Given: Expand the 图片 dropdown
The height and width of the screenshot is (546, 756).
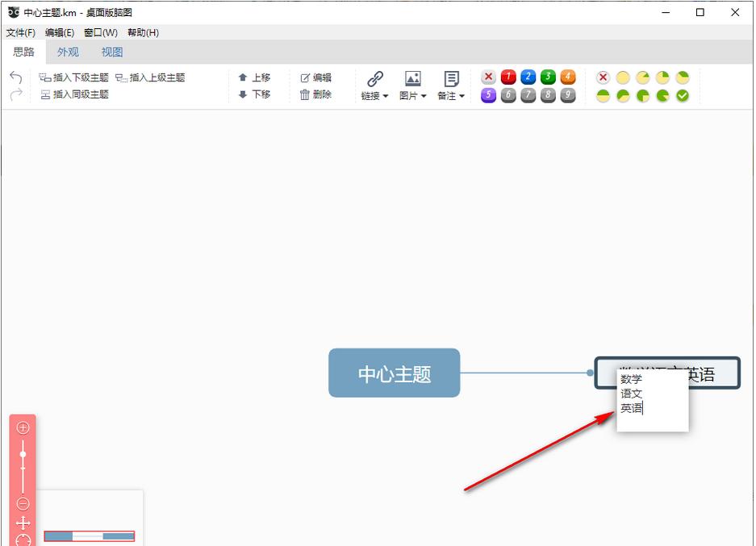Looking at the screenshot, I should (x=412, y=96).
